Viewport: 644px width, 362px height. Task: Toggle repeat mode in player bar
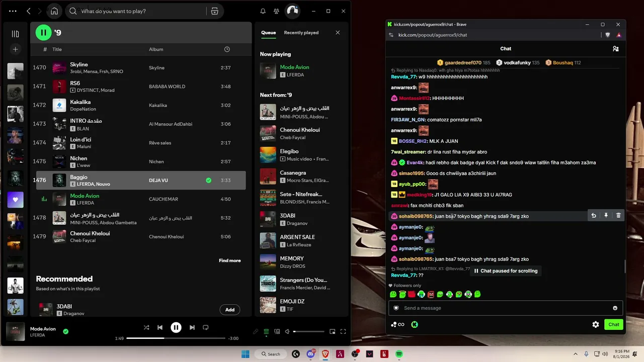point(206,327)
